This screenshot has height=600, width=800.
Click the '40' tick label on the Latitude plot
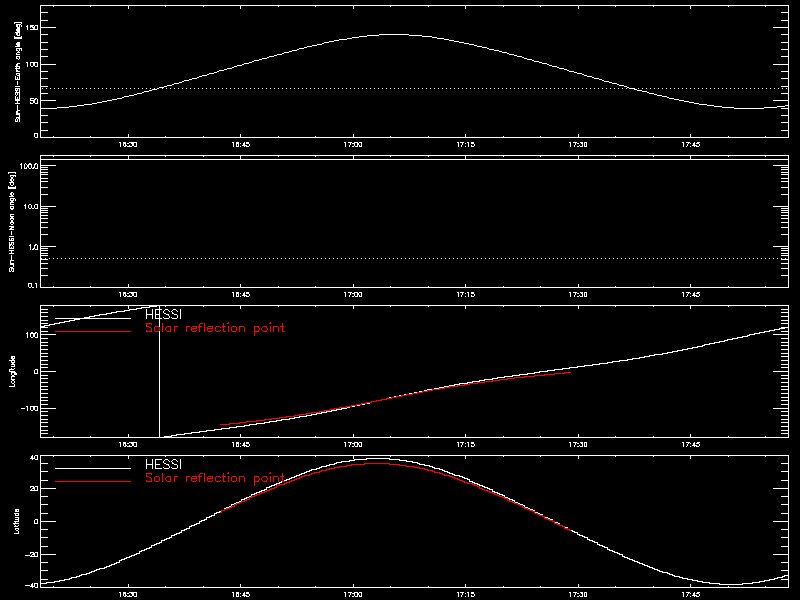[34, 458]
